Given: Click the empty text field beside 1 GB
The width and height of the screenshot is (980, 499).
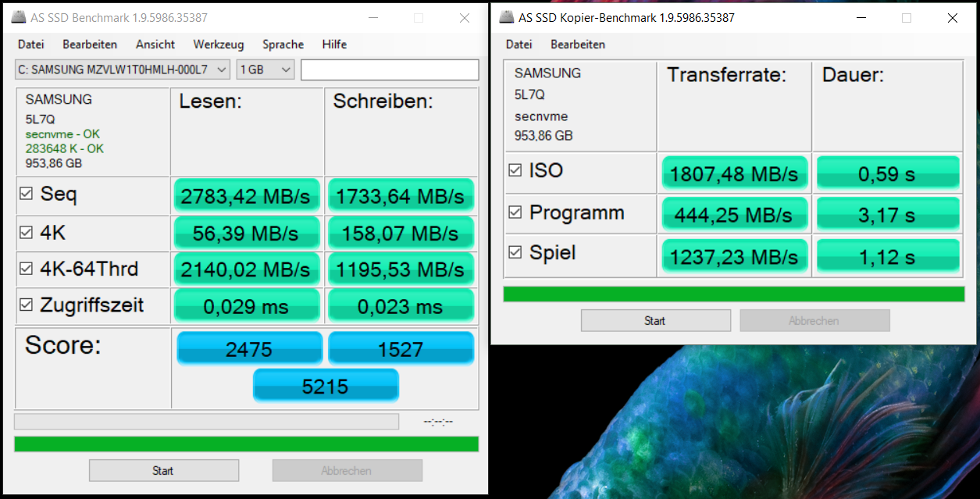Looking at the screenshot, I should [x=390, y=70].
